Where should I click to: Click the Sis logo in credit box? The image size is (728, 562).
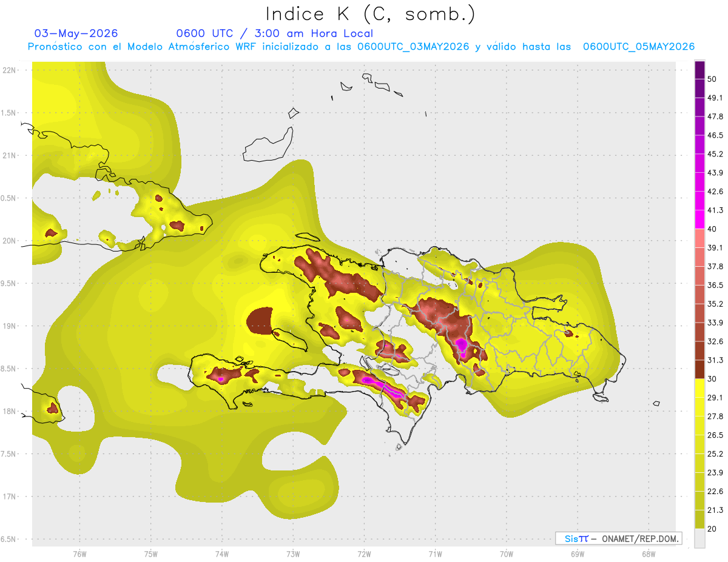click(576, 538)
